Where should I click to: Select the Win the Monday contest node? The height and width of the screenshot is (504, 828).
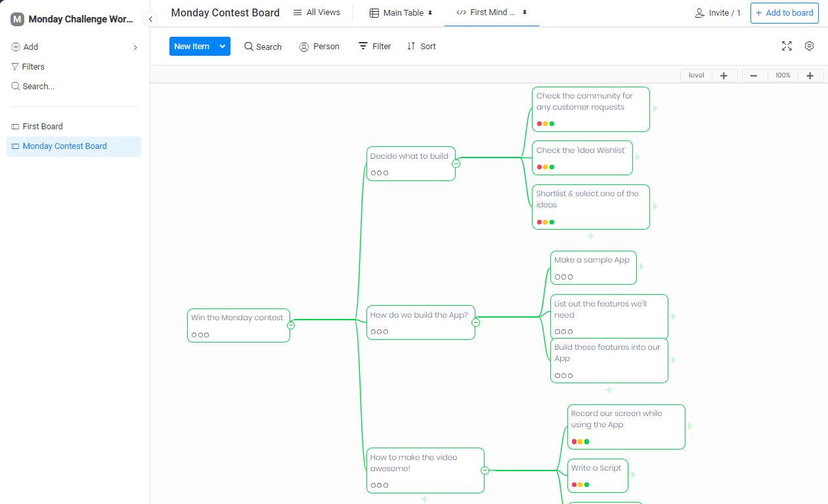pos(238,325)
